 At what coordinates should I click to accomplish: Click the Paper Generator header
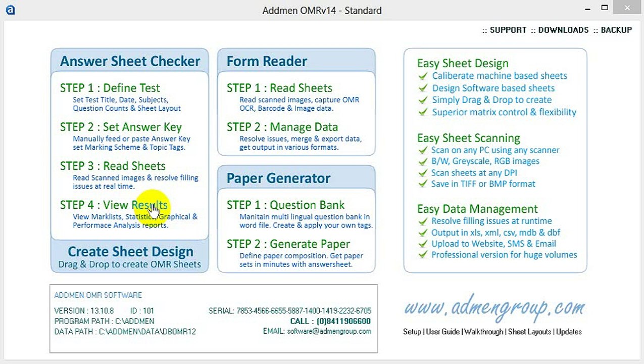pos(278,178)
